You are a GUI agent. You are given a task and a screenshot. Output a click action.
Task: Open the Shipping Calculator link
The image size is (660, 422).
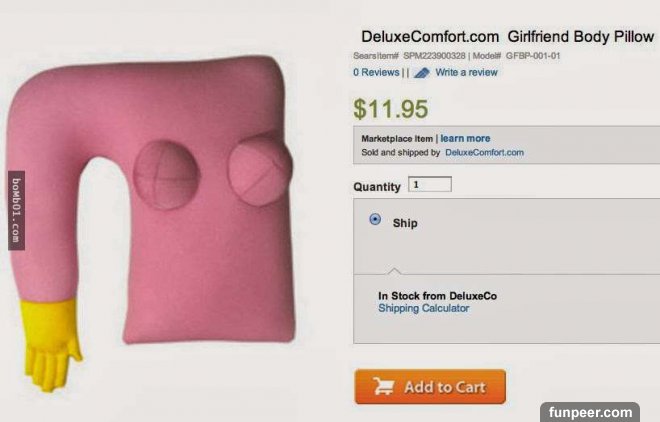click(423, 308)
